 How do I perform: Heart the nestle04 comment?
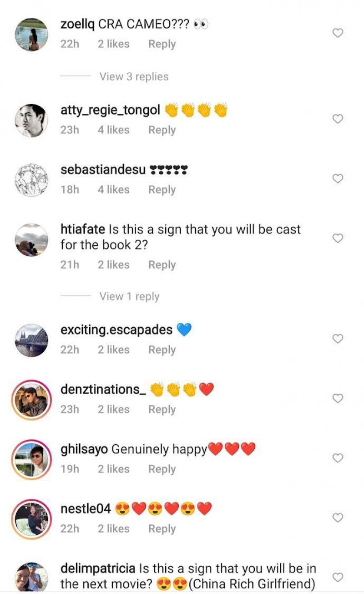338,518
